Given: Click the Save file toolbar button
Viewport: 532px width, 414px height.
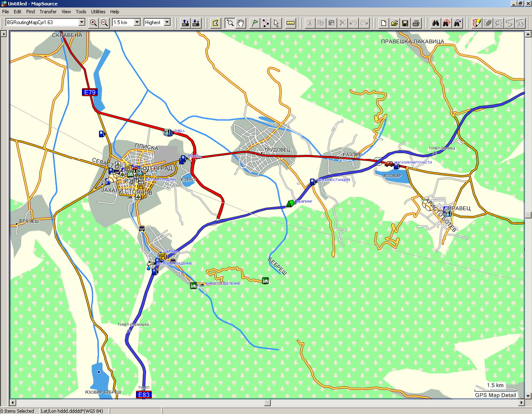Looking at the screenshot, I should click(x=405, y=23).
